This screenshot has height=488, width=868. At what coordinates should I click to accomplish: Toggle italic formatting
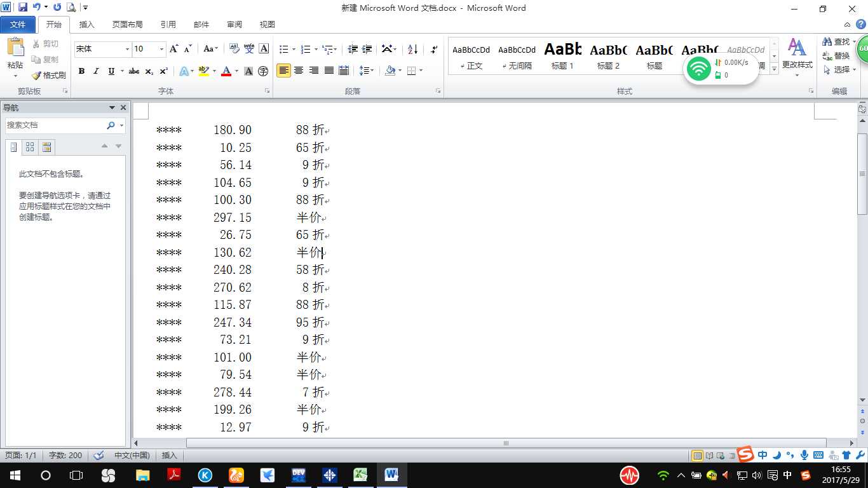click(96, 71)
